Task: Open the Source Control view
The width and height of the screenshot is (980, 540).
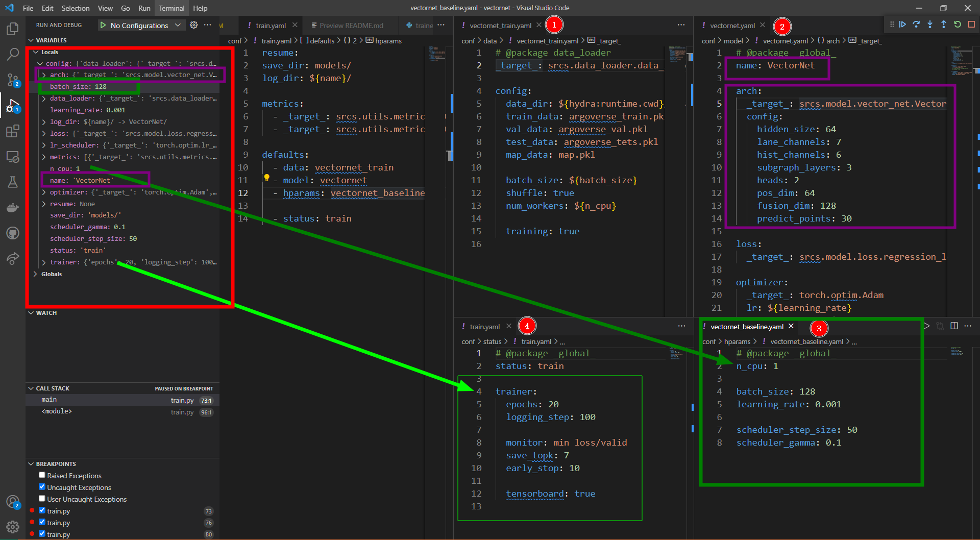Action: click(13, 80)
